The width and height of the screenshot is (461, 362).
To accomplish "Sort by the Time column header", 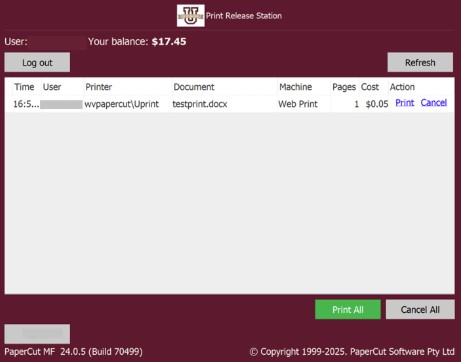I will tap(24, 87).
